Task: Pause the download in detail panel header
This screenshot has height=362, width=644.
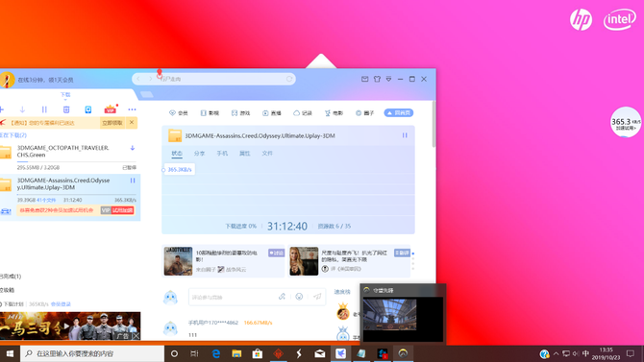Action: click(405, 135)
